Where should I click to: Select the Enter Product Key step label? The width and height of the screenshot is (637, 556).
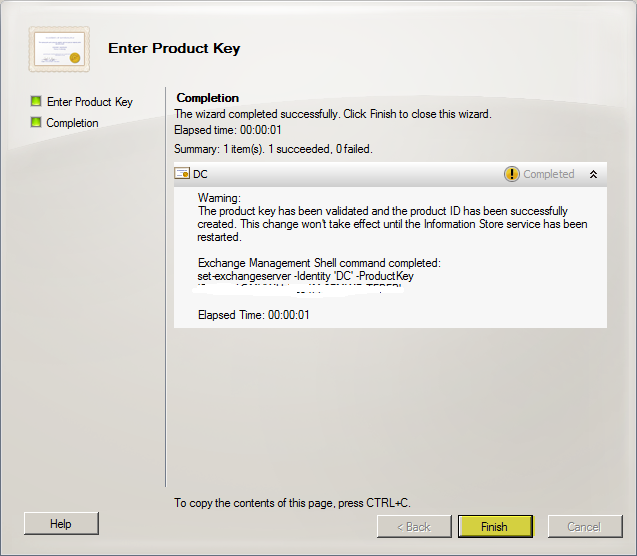pos(90,102)
